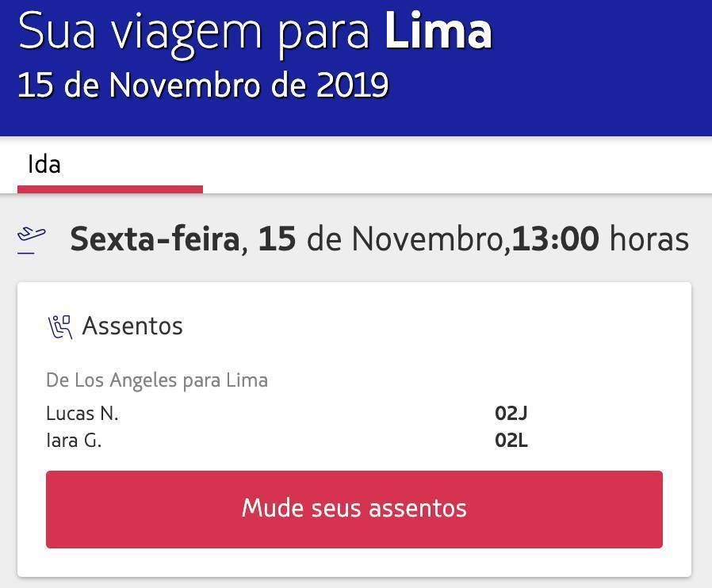Click seat number 02L
The image size is (712, 588).
click(511, 440)
